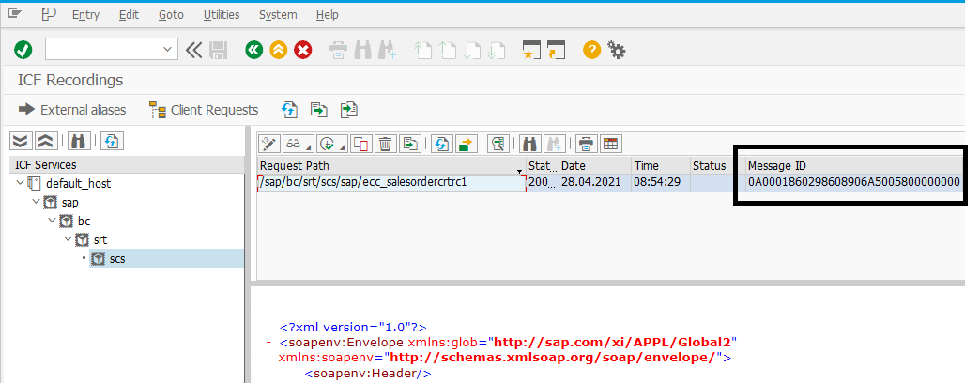Select the ecc_salesordercrtrc1 request path cell
This screenshot has width=980, height=383.
pyautogui.click(x=390, y=182)
